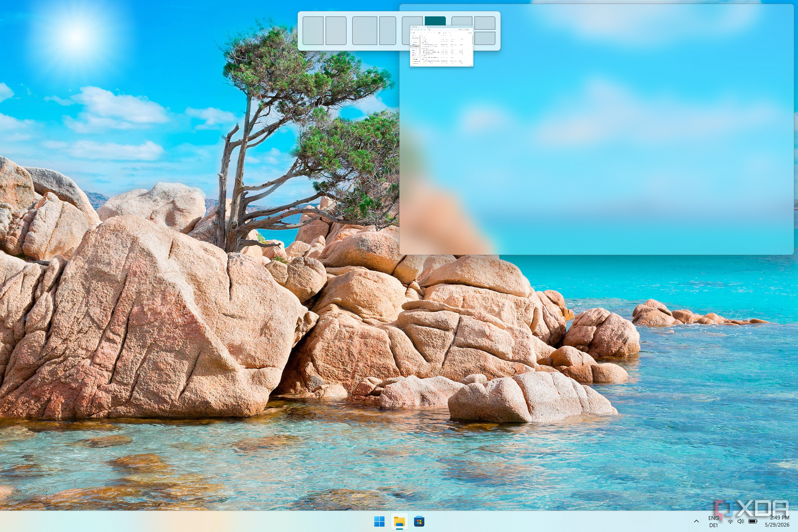
Task: Open the clock showing 2:49 PM
Action: 777,521
